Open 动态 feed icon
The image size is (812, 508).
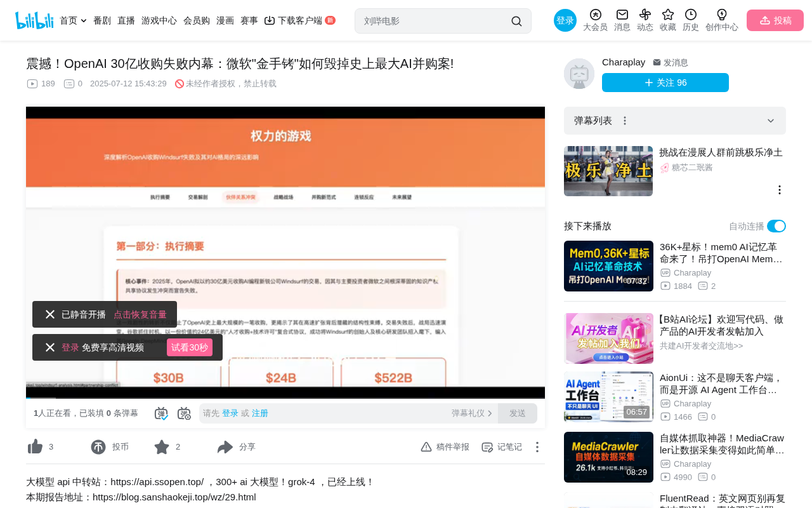point(645,15)
